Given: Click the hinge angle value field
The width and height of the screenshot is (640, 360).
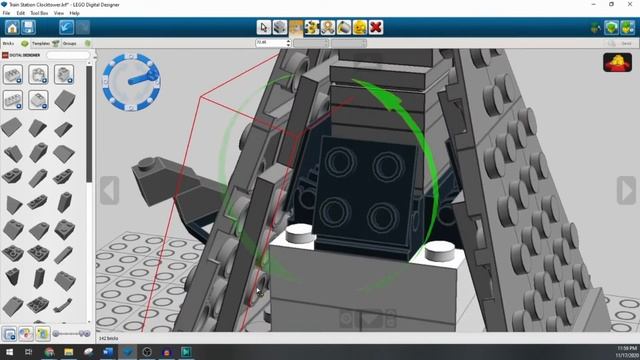Looking at the screenshot, I should tap(271, 43).
